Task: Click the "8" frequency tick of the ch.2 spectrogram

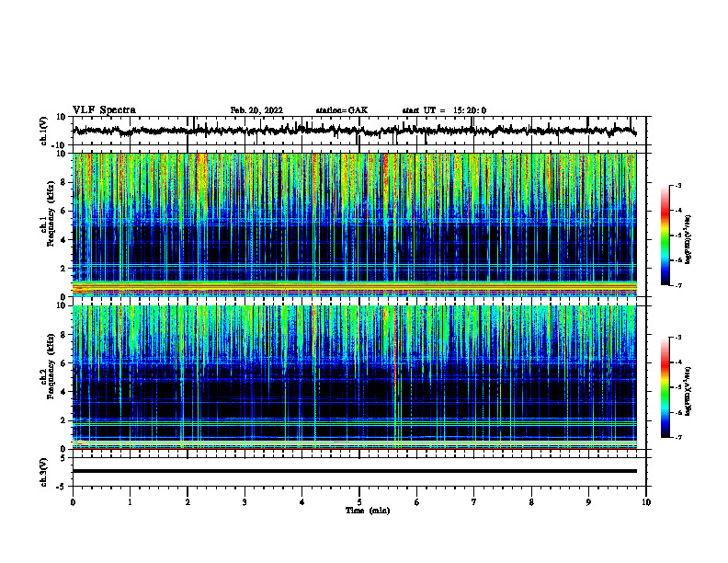Action: click(63, 335)
